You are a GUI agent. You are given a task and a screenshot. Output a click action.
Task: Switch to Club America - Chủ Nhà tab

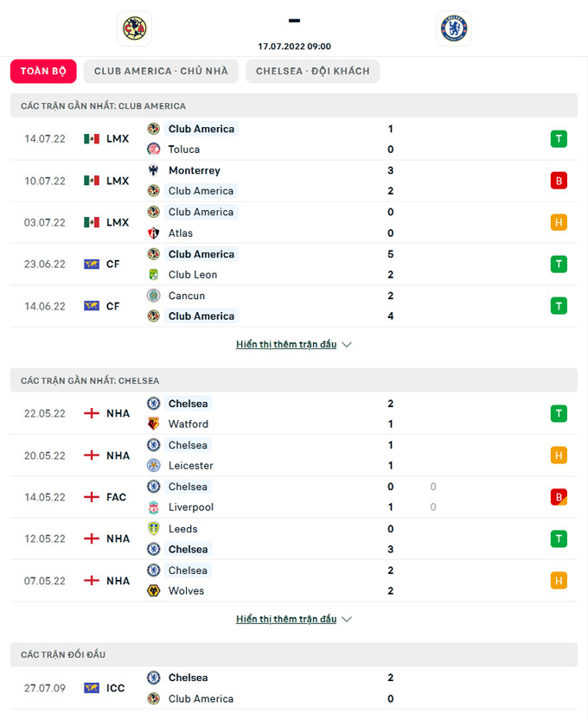161,71
